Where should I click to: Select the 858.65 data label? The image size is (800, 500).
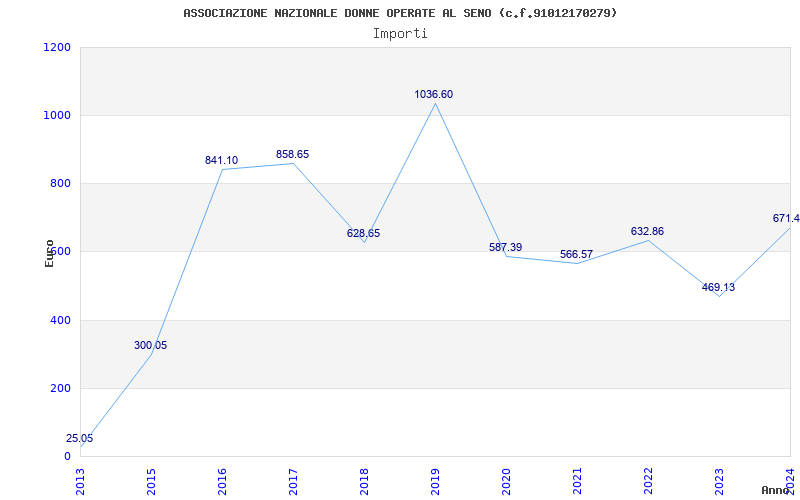coord(292,154)
